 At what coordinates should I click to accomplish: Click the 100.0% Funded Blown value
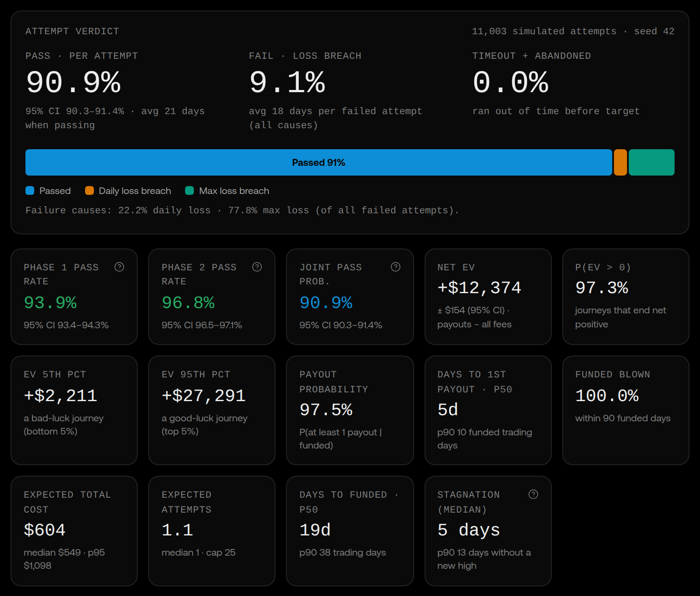coord(607,395)
